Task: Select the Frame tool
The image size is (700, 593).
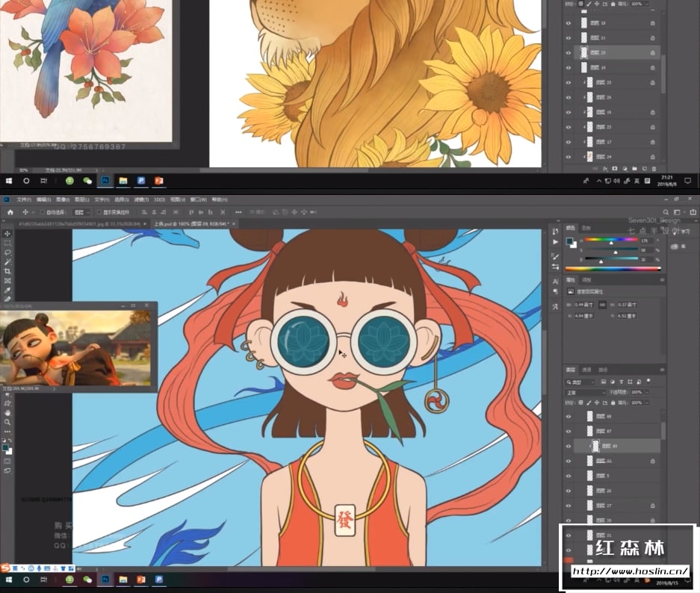Action: (x=7, y=281)
